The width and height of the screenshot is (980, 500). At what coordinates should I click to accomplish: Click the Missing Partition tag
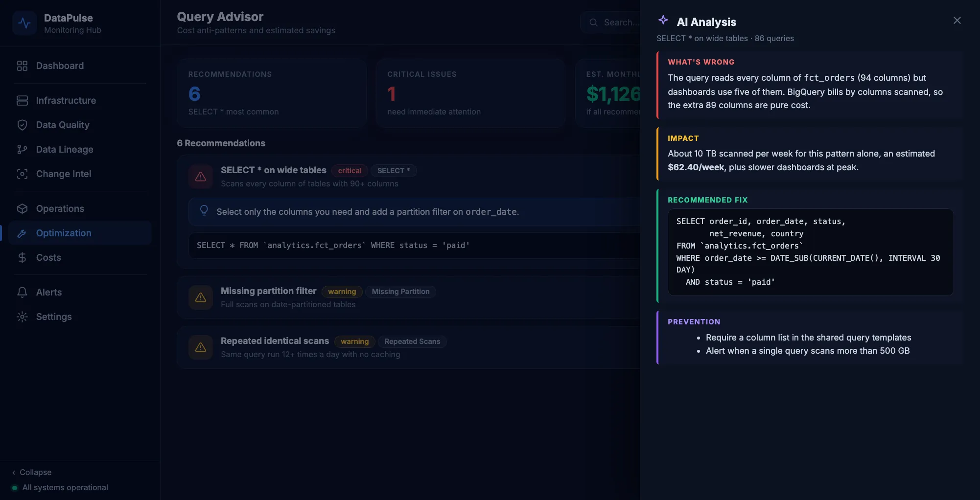400,292
